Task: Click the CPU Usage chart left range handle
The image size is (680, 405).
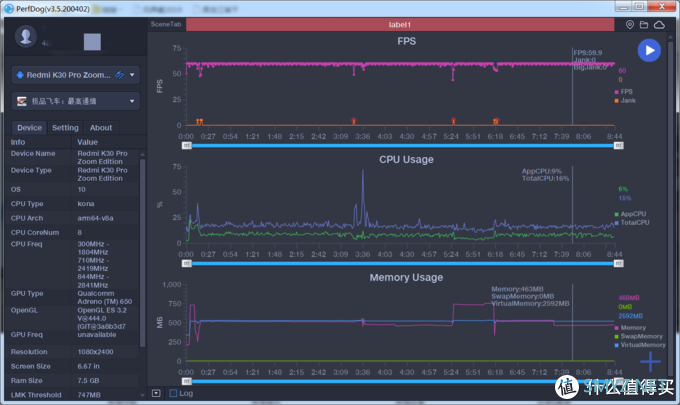Action: 186,264
